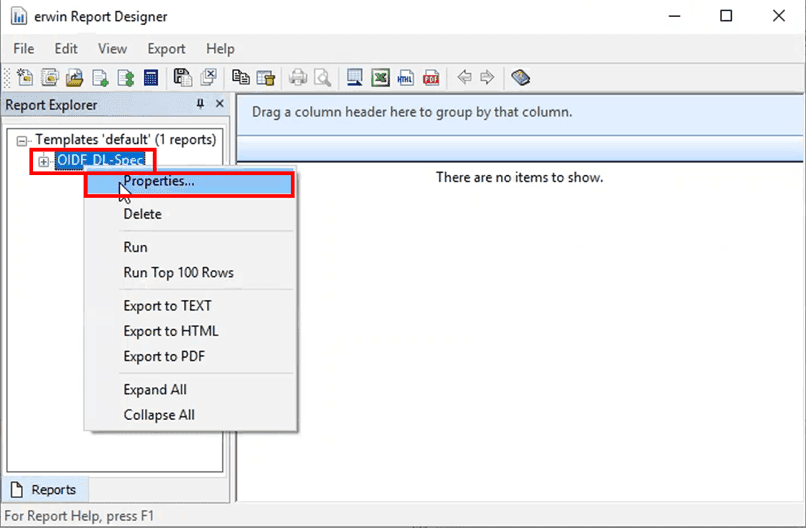Click the erwin Report Designer title icon
The width and height of the screenshot is (806, 528).
19,16
